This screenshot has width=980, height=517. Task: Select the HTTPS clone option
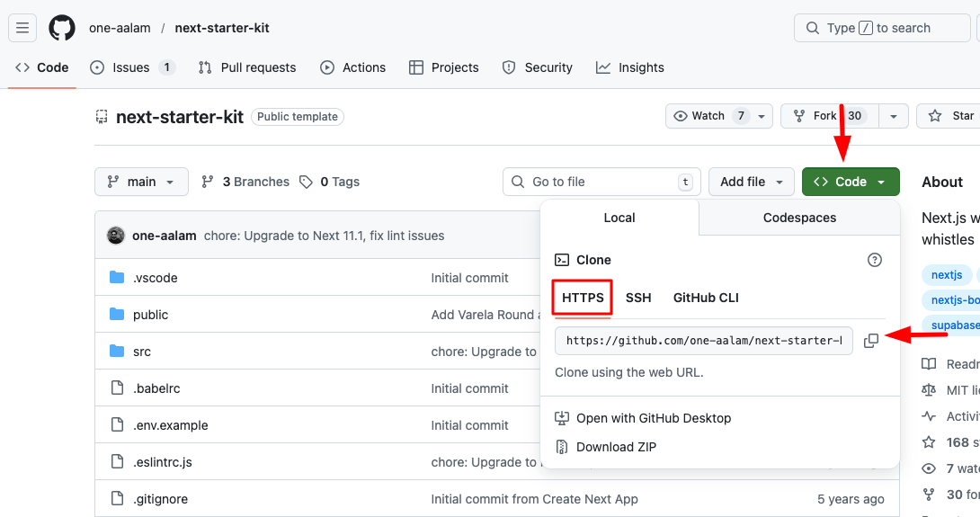[583, 298]
